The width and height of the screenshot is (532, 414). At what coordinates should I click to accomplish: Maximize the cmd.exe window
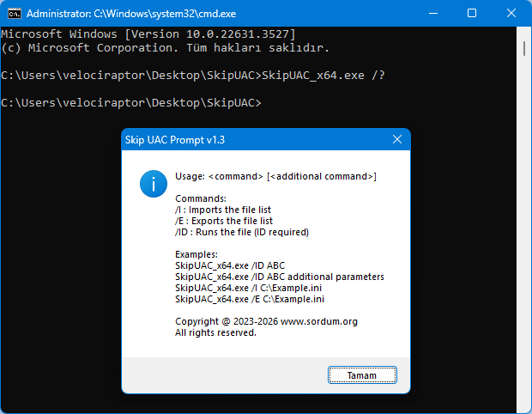(472, 14)
